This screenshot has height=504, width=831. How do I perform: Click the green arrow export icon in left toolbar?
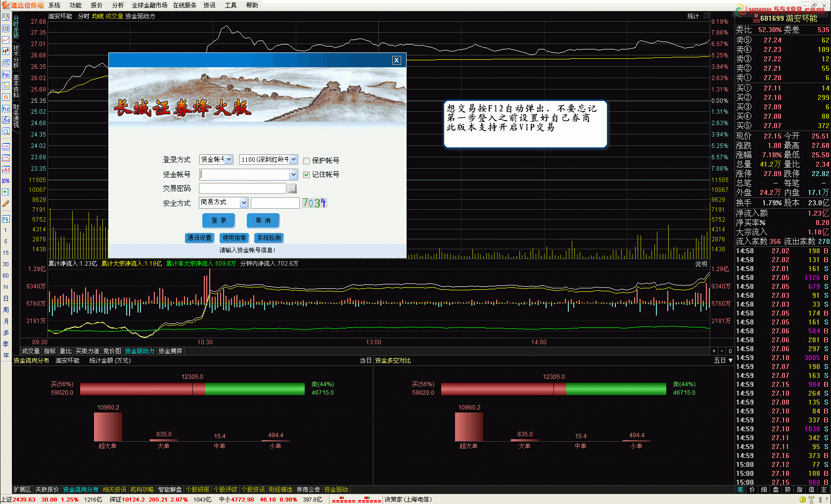coord(5,192)
